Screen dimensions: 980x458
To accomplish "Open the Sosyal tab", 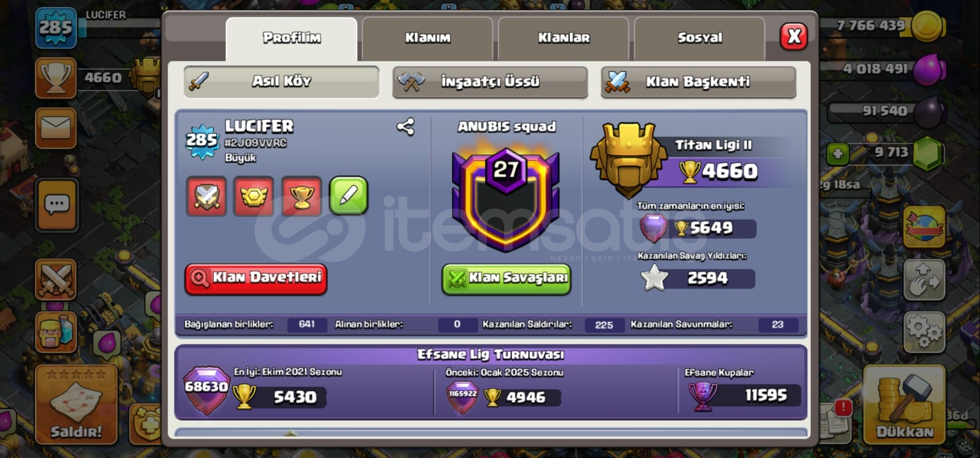I will tap(699, 39).
